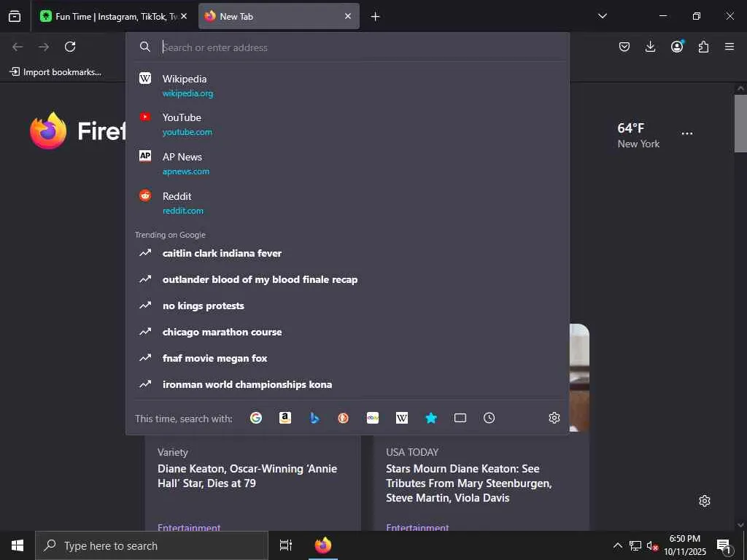The height and width of the screenshot is (560, 747).
Task: Open the Firefox account icon
Action: coord(677,46)
